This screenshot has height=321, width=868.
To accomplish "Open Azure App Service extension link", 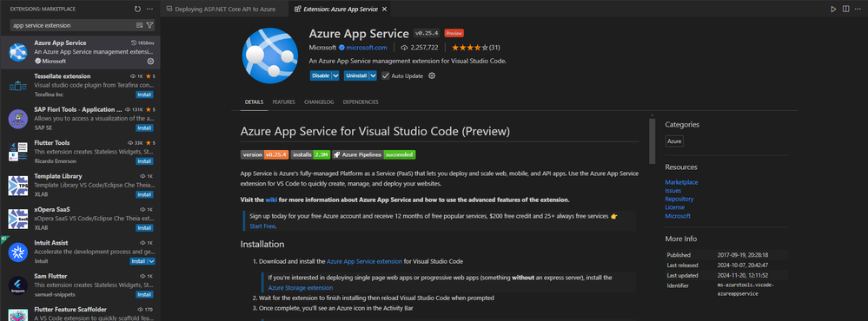I will (x=364, y=261).
